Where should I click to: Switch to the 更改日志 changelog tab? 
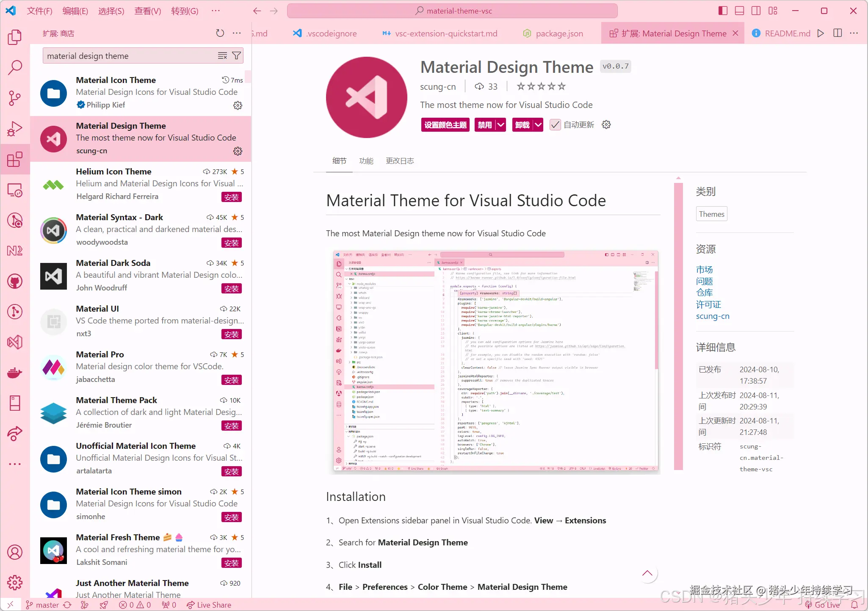[x=399, y=161]
